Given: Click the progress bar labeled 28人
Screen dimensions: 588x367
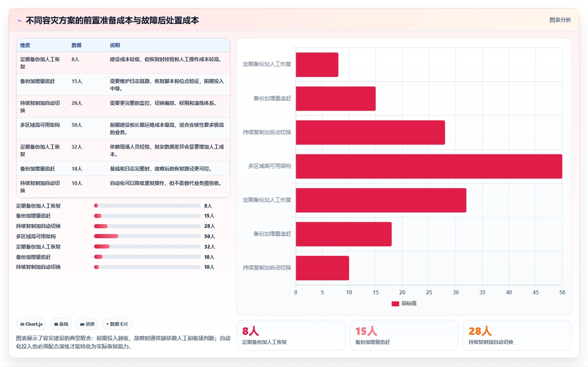Looking at the screenshot, I should [147, 226].
